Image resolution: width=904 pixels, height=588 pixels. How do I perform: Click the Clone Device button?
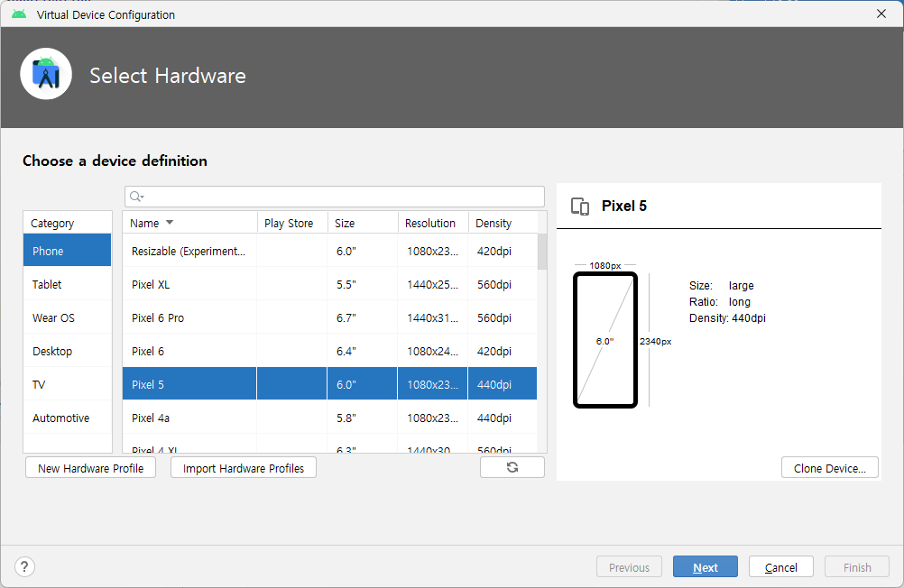[830, 468]
